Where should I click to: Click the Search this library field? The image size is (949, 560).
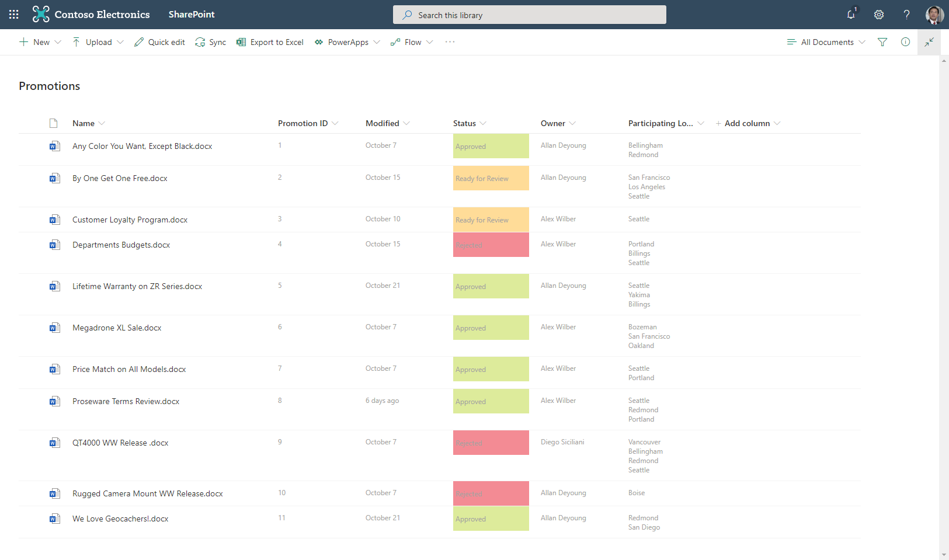pos(529,15)
